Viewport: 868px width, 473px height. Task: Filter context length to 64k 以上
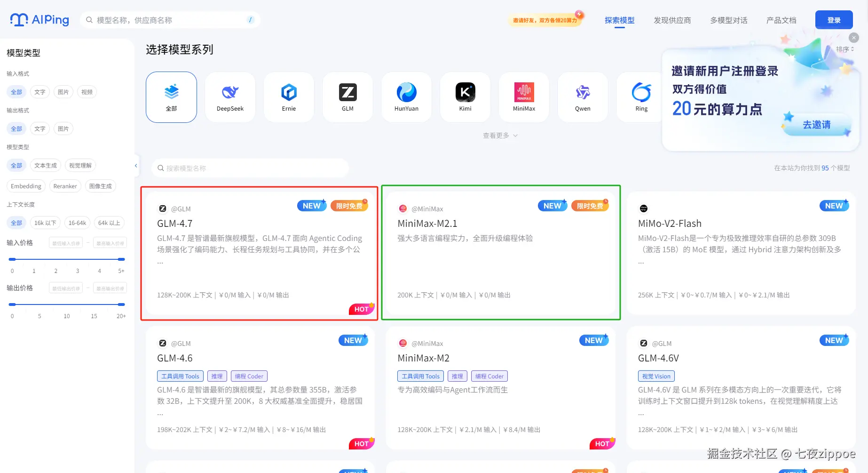(109, 223)
